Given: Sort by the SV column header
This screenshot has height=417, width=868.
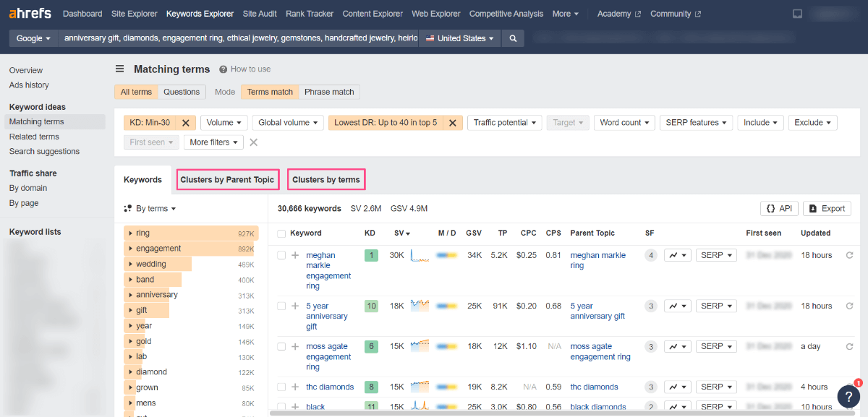Looking at the screenshot, I should tap(402, 233).
